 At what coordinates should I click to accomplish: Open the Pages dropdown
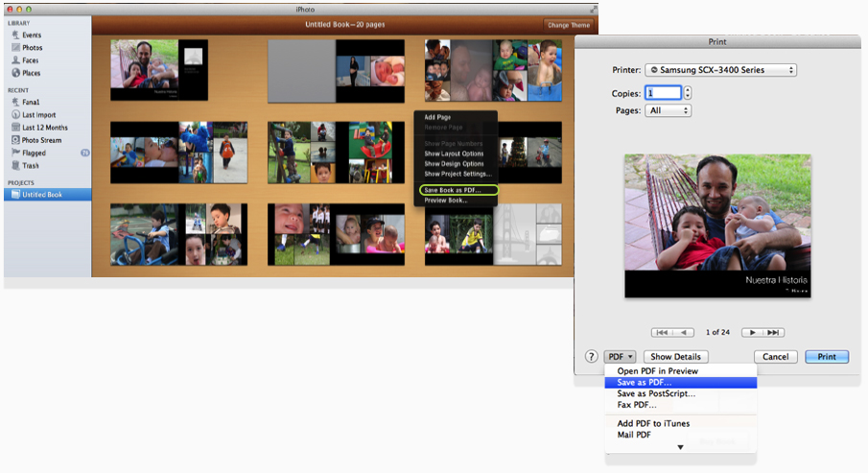tap(667, 110)
